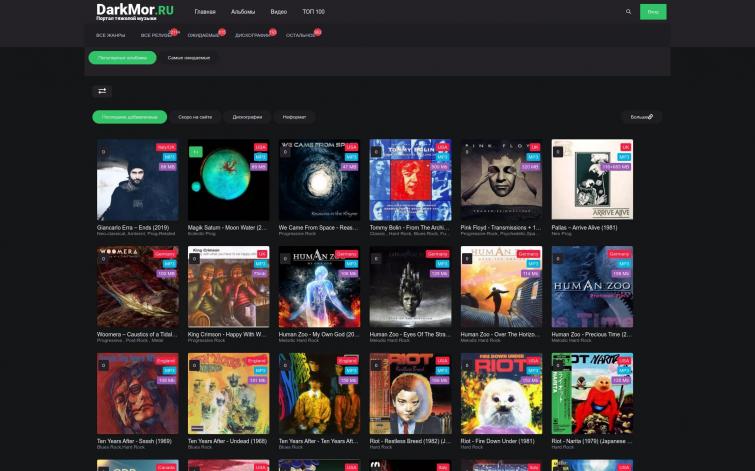This screenshot has height=471, width=755.
Task: Open the ДИСКОГРАФИИ submenu
Action: tap(252, 36)
